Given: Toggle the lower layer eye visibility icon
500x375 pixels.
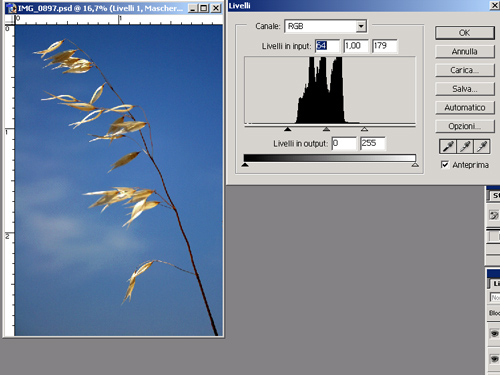Looking at the screenshot, I should [494, 359].
